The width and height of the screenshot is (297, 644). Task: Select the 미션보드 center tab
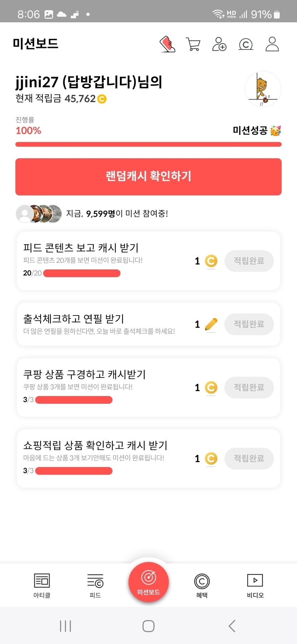tap(148, 582)
